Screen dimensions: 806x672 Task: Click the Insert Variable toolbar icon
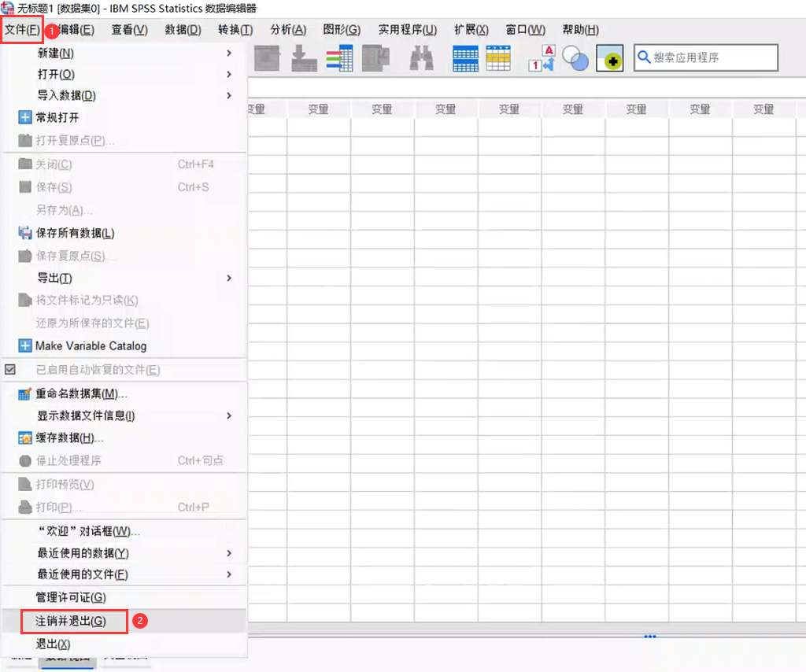(500, 57)
